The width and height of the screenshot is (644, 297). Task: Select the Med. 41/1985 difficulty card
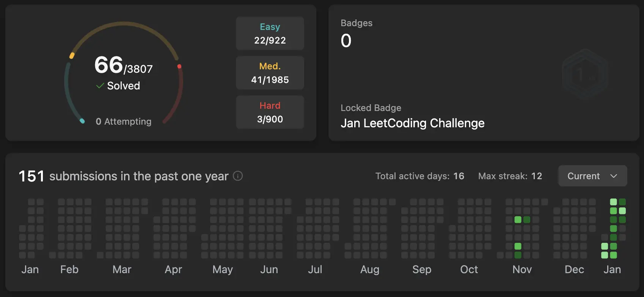[270, 73]
